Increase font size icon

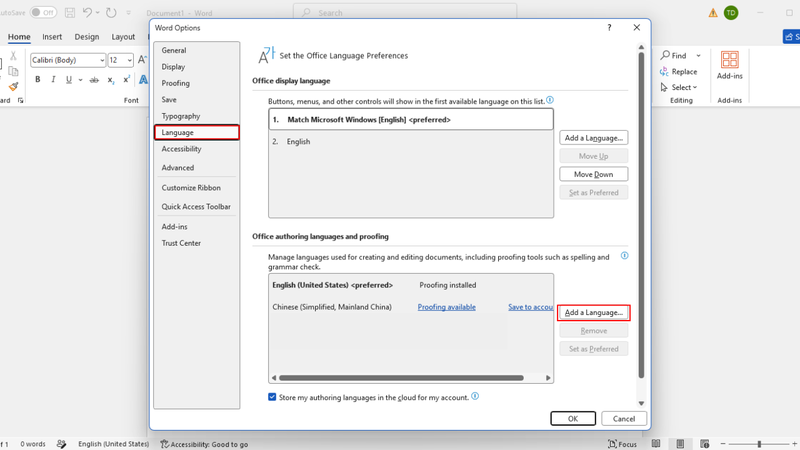tap(142, 60)
